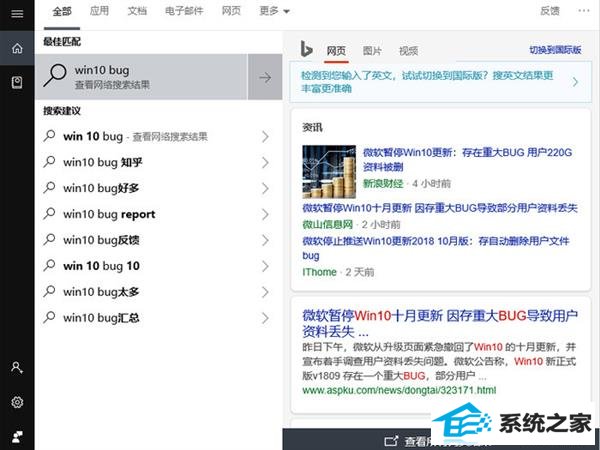Click the user account icon in sidebar

(x=17, y=368)
